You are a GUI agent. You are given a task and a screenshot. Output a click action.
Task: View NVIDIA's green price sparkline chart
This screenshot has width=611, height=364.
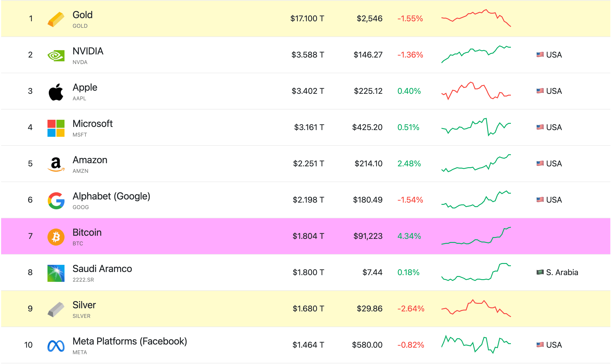(x=476, y=54)
